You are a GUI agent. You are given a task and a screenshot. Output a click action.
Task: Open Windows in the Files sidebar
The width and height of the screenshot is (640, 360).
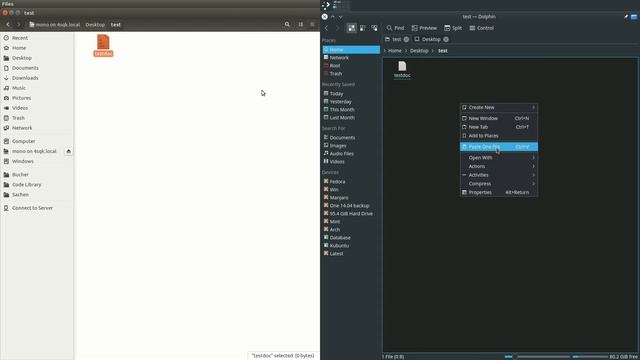coord(22,161)
